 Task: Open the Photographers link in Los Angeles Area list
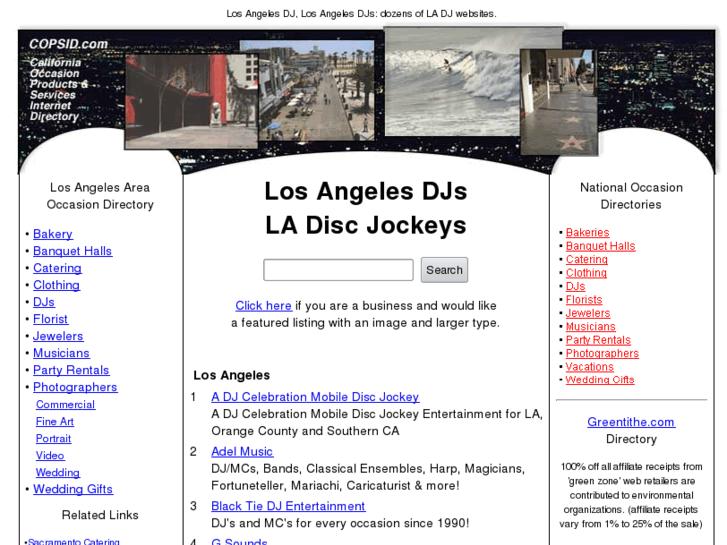pos(75,387)
